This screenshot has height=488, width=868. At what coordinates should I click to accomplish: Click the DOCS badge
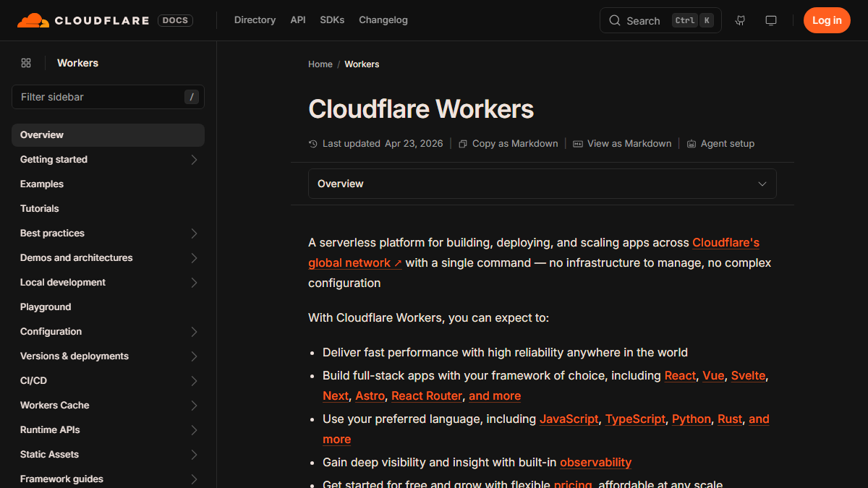(x=176, y=20)
